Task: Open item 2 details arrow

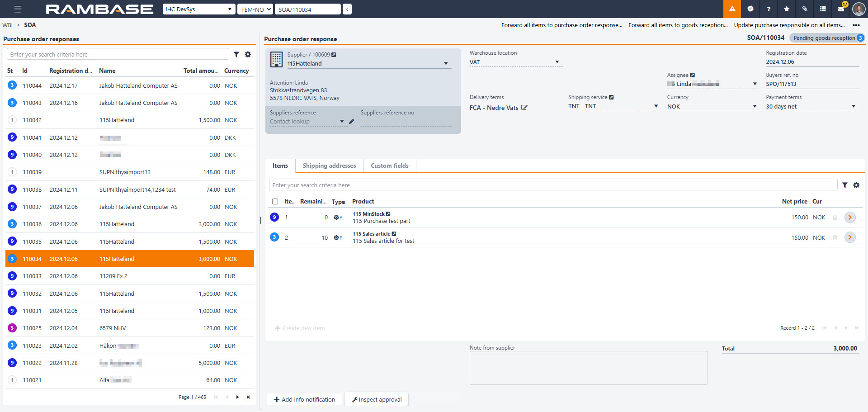Action: pos(850,237)
